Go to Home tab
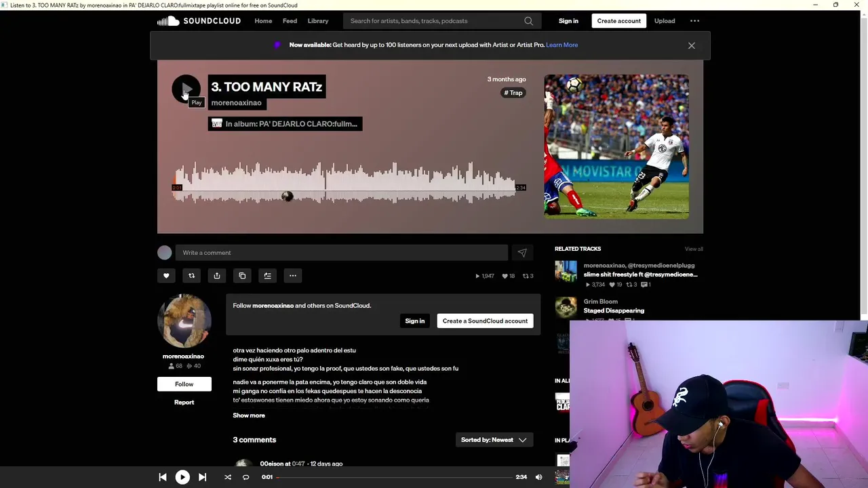This screenshot has width=868, height=488. (x=263, y=21)
